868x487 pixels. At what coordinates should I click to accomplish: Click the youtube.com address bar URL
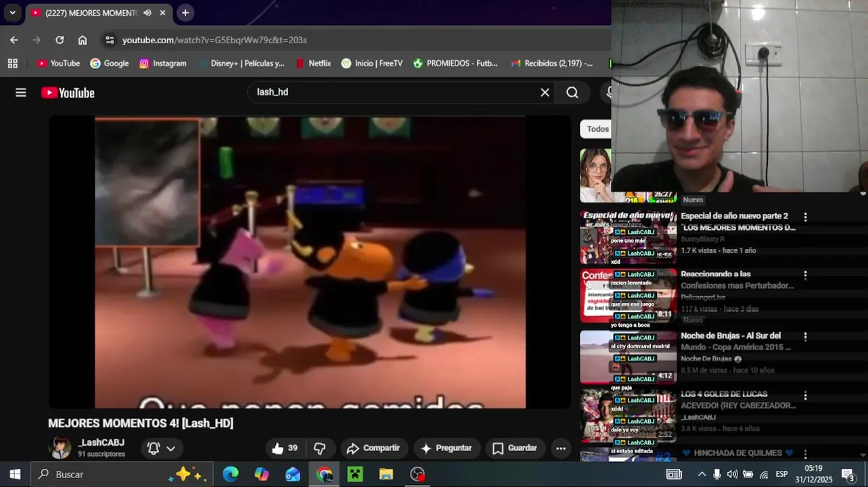pos(214,40)
